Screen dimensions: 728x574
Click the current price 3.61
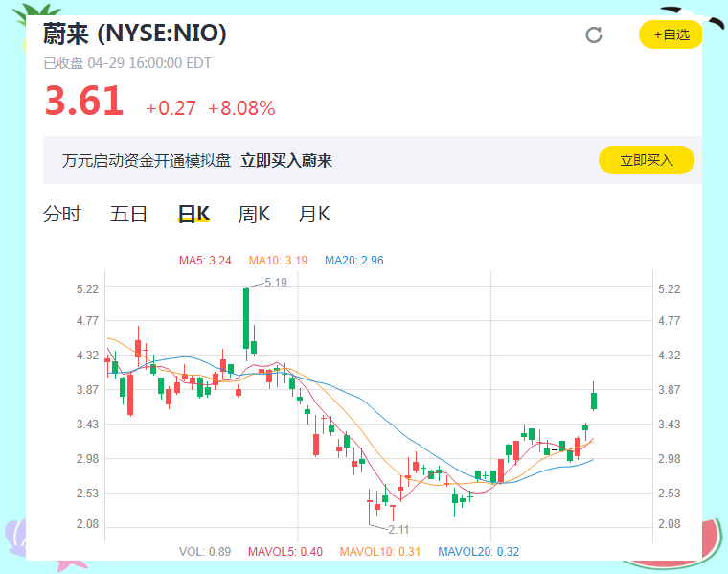[84, 101]
